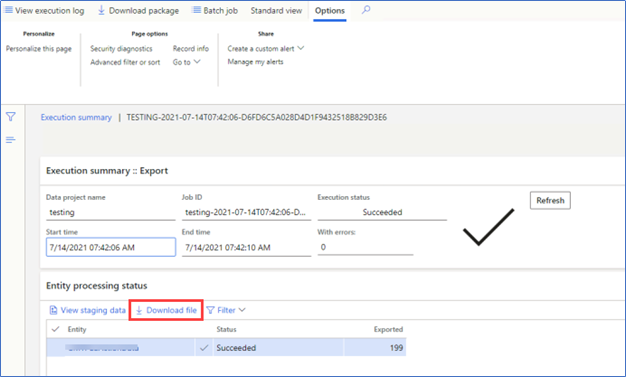Click the search magnifier icon
626x377 pixels.
coord(366,10)
